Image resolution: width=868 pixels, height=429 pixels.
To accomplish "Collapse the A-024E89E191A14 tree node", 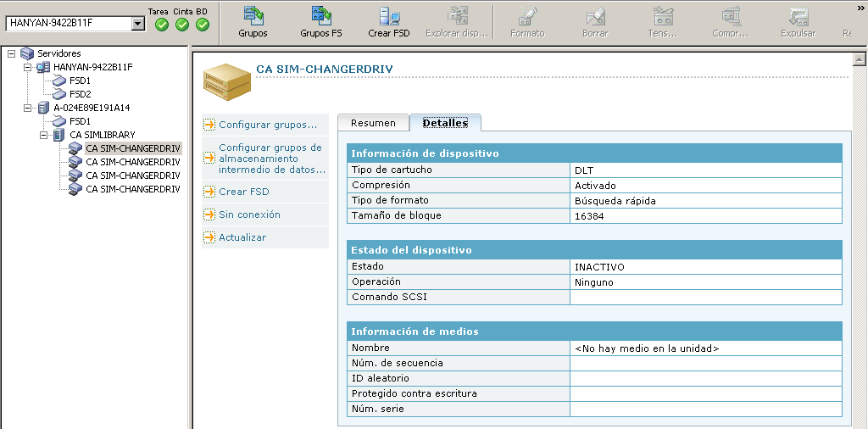I will (28, 108).
